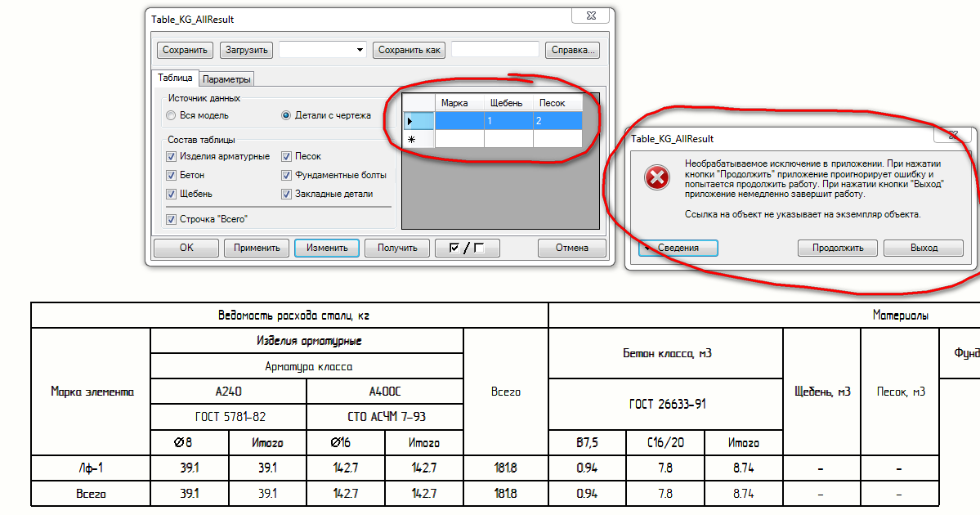Image resolution: width=980 pixels, height=515 pixels.
Task: Click the C16/20 column header
Action: pyautogui.click(x=665, y=442)
